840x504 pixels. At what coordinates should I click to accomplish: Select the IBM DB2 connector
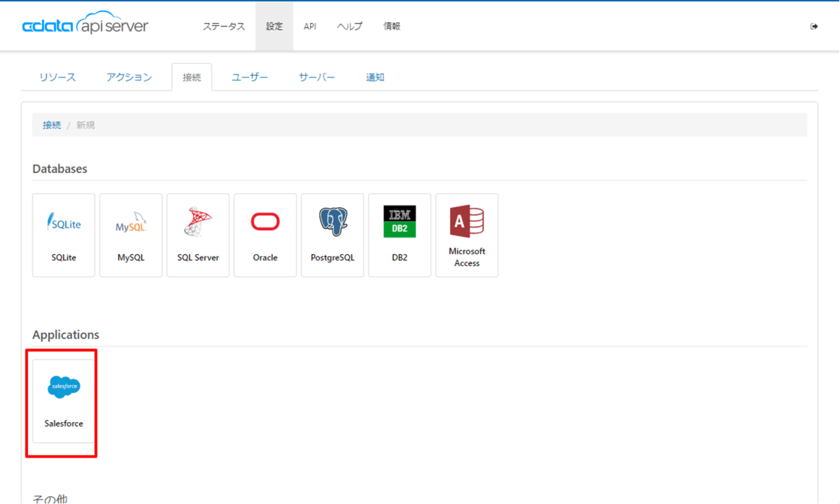[x=400, y=235]
